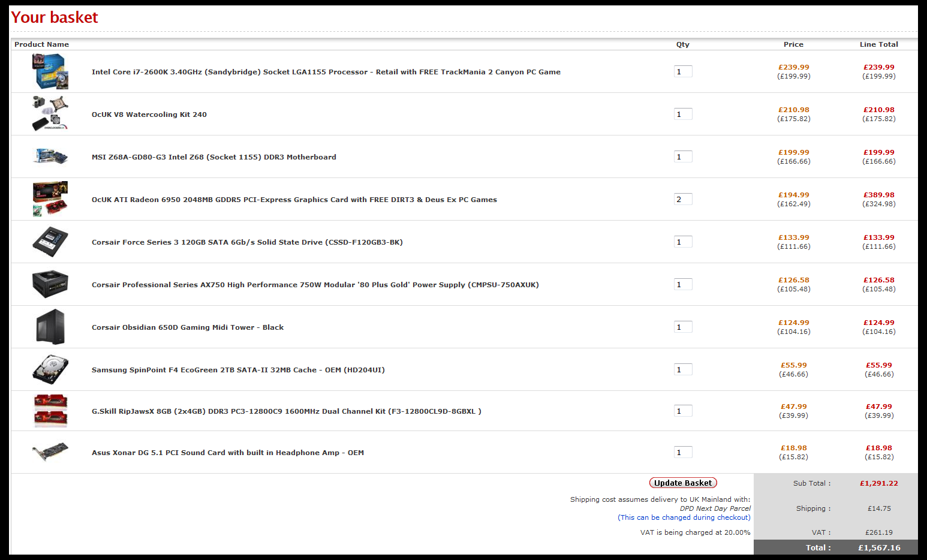Focus the Corsair Force SSD quantity field
This screenshot has height=560, width=927.
(683, 242)
